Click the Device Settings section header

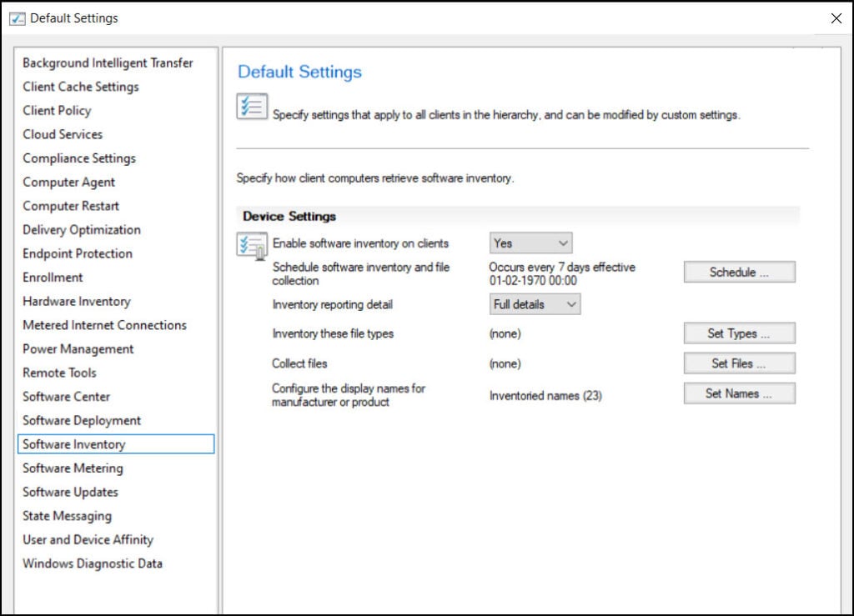point(518,216)
